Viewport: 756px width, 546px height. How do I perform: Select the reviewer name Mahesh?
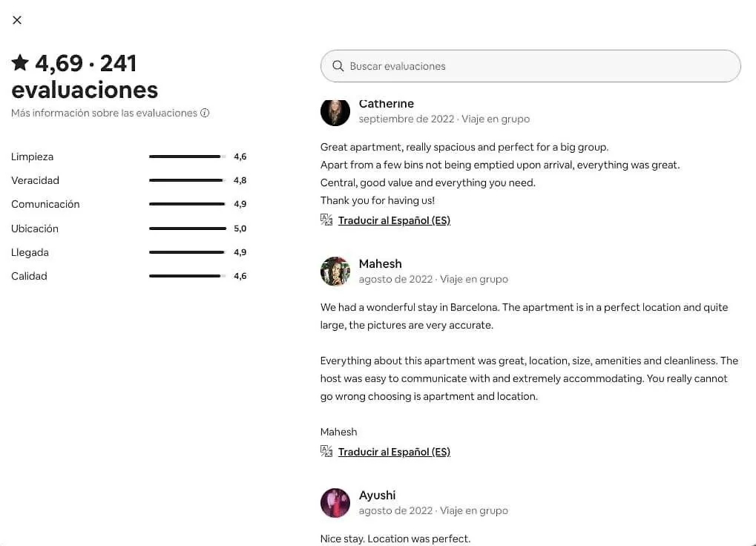(380, 263)
